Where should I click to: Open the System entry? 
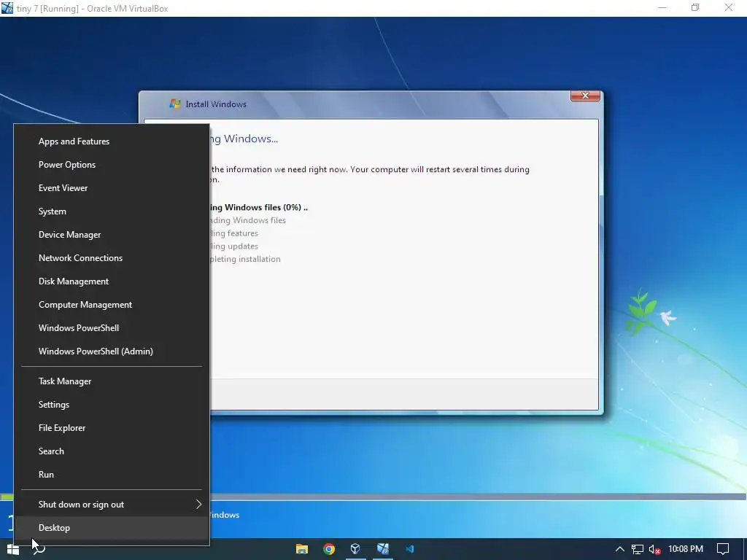coord(112,211)
